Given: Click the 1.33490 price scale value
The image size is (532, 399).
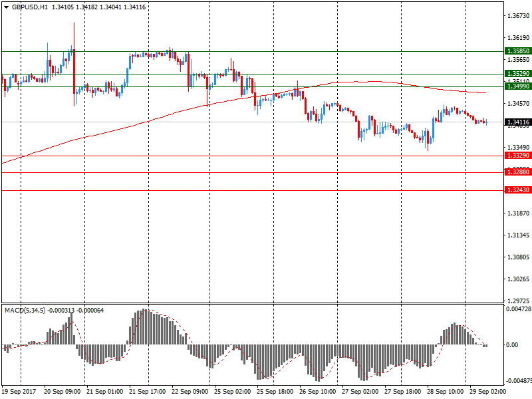Looking at the screenshot, I should click(x=518, y=147).
